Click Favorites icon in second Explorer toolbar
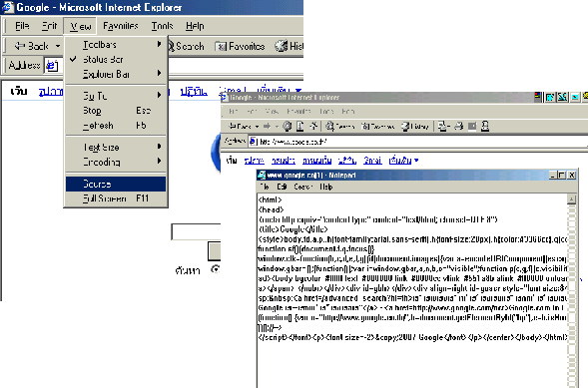Image resolution: width=588 pixels, height=388 pixels. [365, 127]
